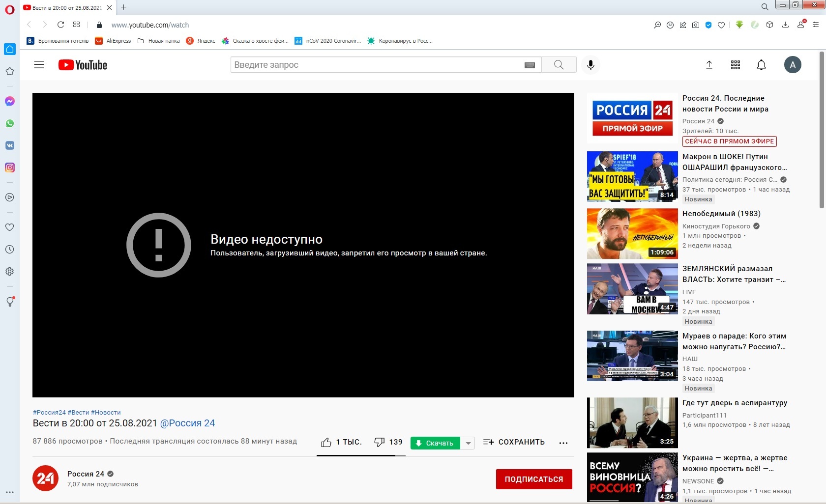Image resolution: width=826 pixels, height=504 pixels.
Task: Open sidebar three-dots setup
Action: (9, 492)
